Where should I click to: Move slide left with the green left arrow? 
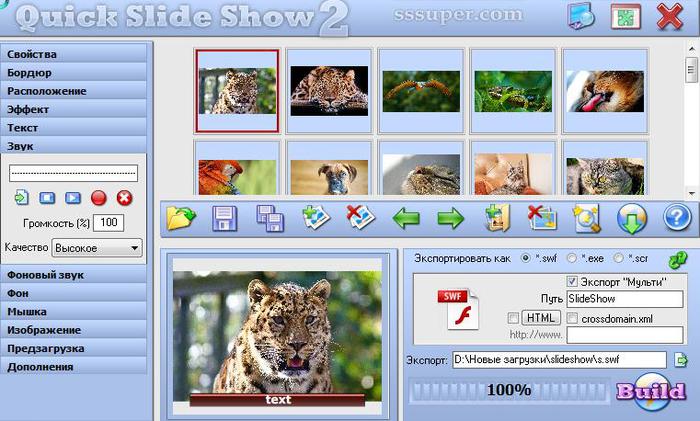pos(406,219)
